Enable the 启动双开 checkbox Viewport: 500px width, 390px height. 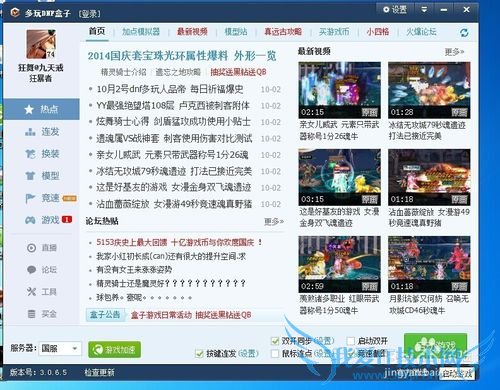click(351, 341)
